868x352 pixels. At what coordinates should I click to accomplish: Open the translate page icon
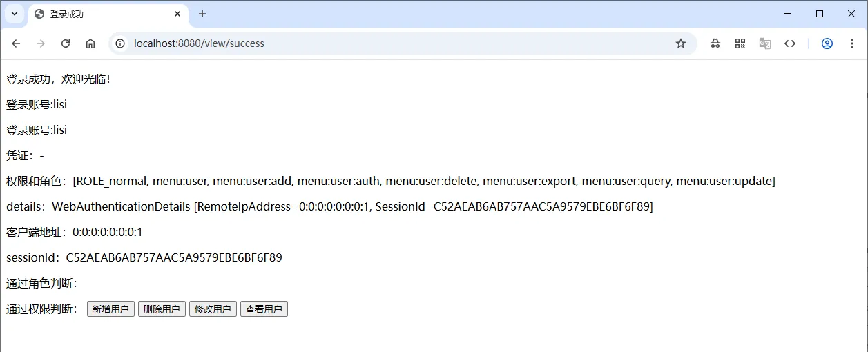pyautogui.click(x=765, y=43)
